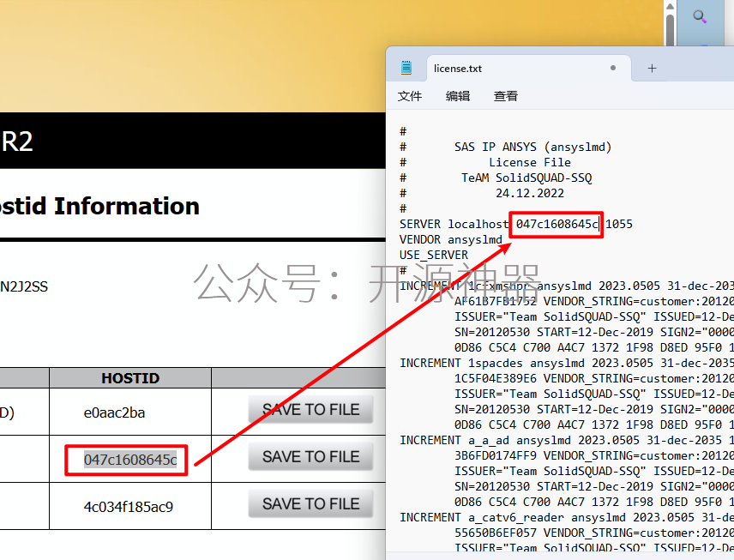Click the INCREMENT a_catv6_reader line
Screen dimensions: 734x560
click(567, 518)
